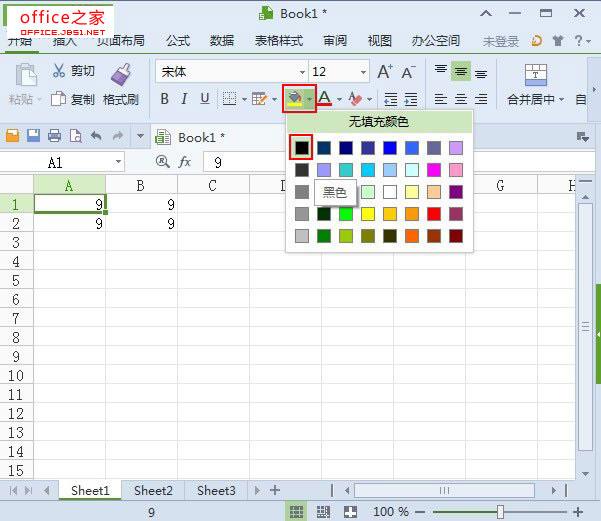Click the font color A icon
The height and width of the screenshot is (521, 601).
pos(324,98)
